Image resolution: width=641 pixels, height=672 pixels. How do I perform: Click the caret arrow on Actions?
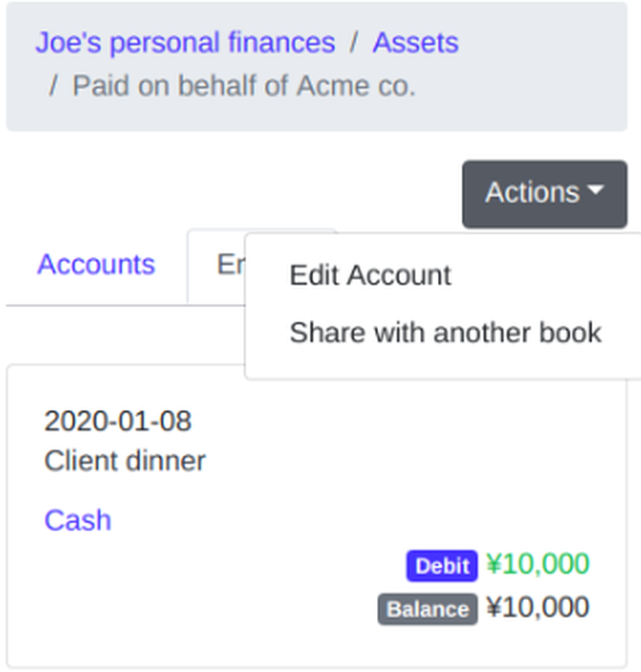(595, 190)
